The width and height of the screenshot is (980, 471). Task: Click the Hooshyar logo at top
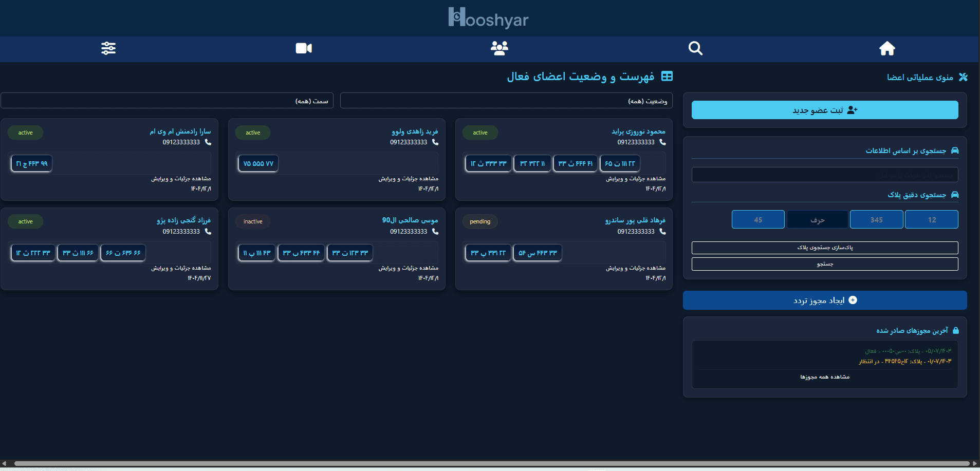pyautogui.click(x=488, y=18)
